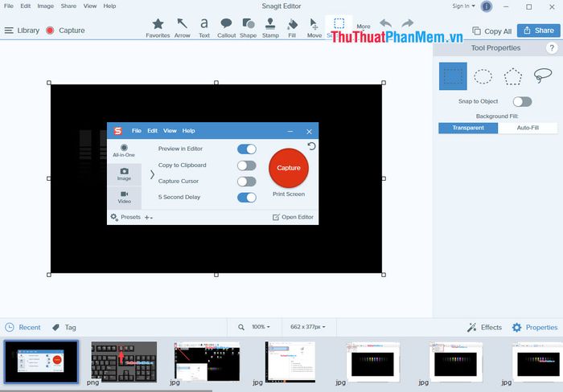The width and height of the screenshot is (563, 392).
Task: Open the Share menu
Action: [x=68, y=6]
